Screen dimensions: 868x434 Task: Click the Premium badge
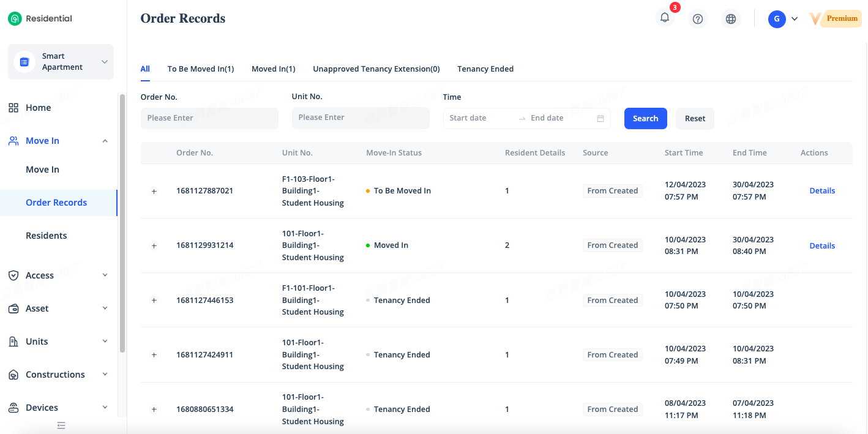[x=842, y=18]
